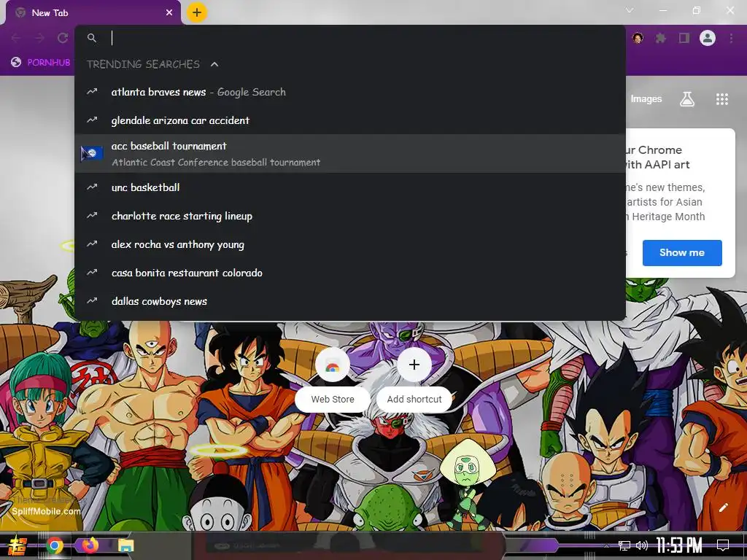Open the volume tray icon
The image size is (747, 560).
click(x=642, y=545)
